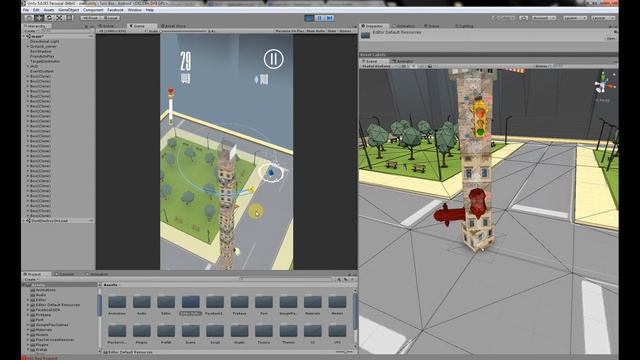Click the Pause button in toolbar
640x360 pixels.
click(320, 18)
